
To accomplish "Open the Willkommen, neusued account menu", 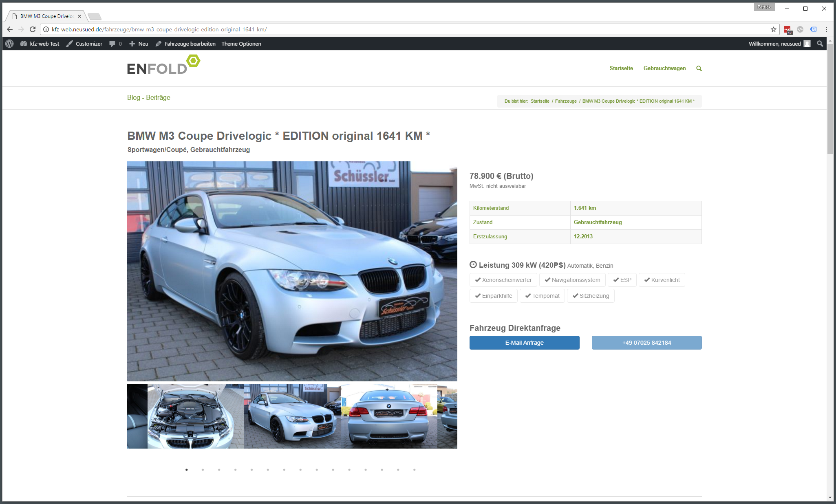I will click(779, 44).
